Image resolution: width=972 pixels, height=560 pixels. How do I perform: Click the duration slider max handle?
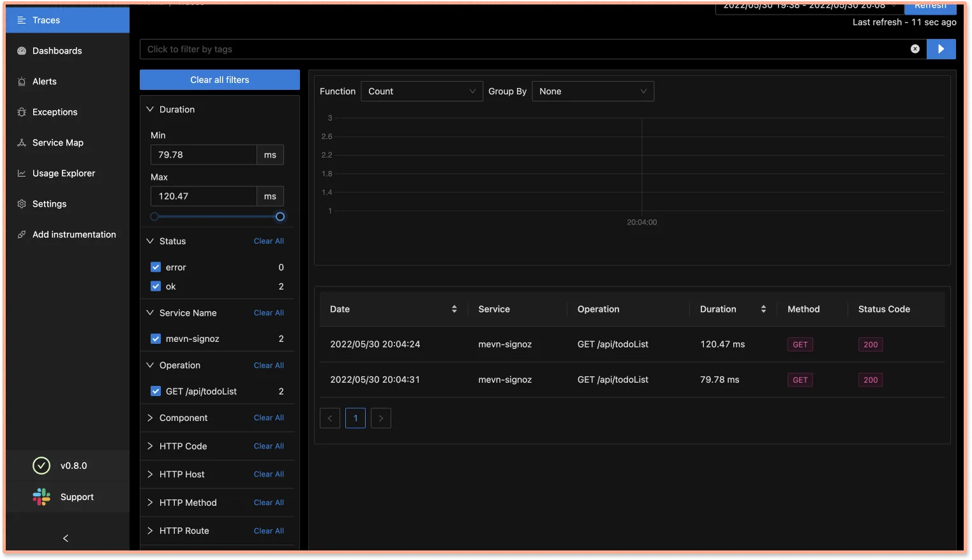pos(280,217)
